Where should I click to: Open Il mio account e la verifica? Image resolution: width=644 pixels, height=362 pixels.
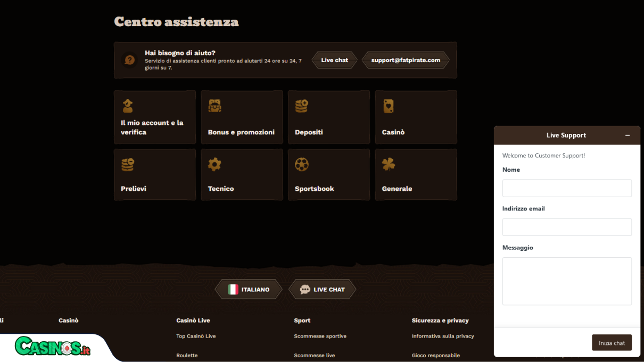pyautogui.click(x=155, y=117)
